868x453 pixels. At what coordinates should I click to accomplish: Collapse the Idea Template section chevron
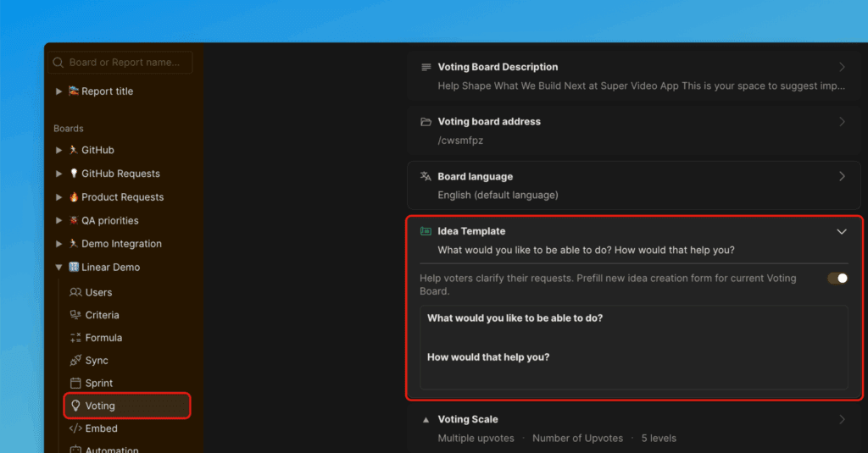point(842,231)
